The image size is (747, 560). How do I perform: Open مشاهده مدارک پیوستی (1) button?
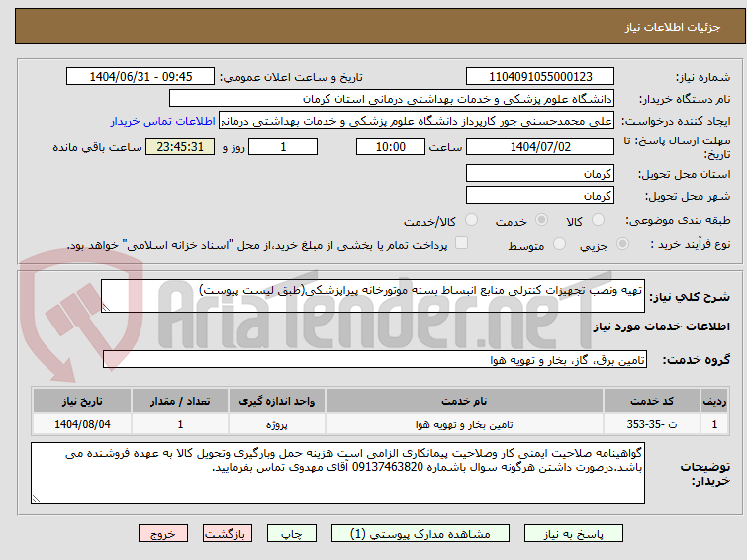point(420,534)
